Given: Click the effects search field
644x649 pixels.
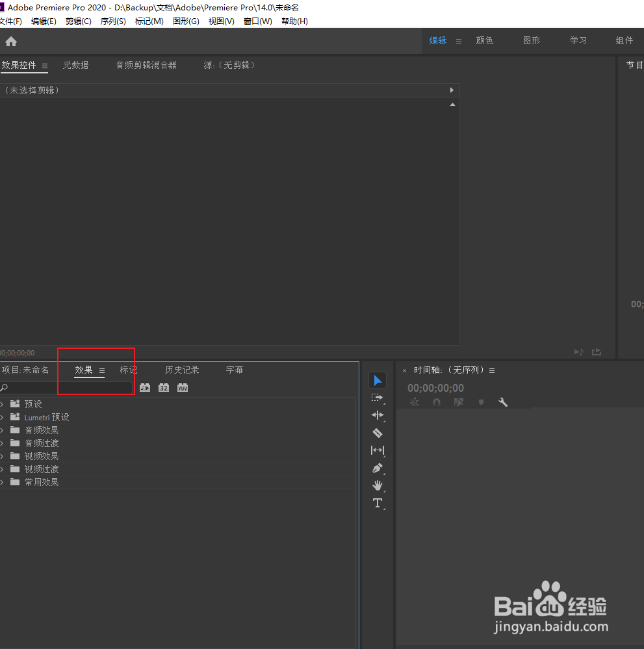Looking at the screenshot, I should point(66,388).
